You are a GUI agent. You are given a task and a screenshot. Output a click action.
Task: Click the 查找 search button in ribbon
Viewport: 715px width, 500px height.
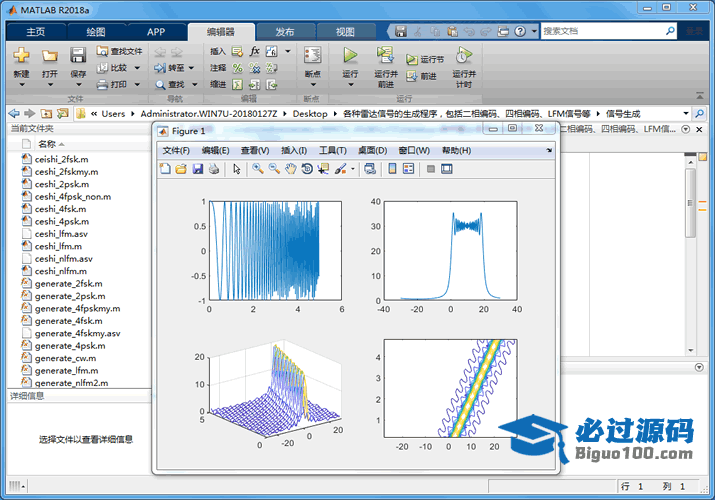[170, 84]
